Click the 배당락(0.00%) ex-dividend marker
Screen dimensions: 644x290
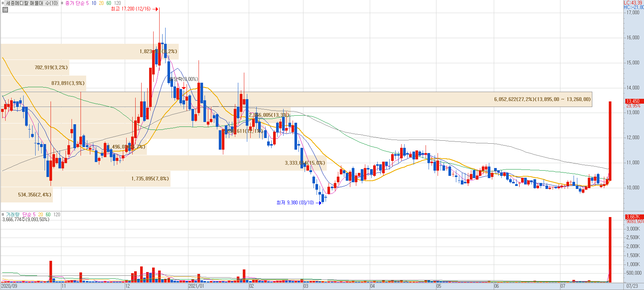click(183, 79)
